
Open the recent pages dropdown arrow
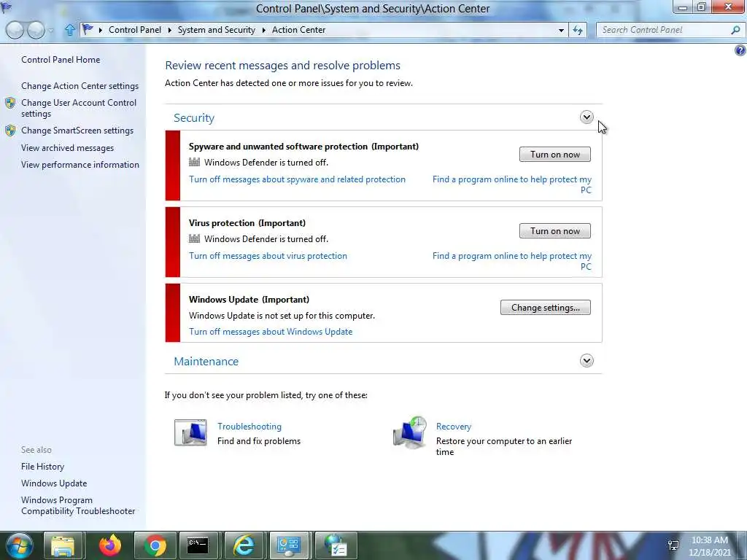52,31
